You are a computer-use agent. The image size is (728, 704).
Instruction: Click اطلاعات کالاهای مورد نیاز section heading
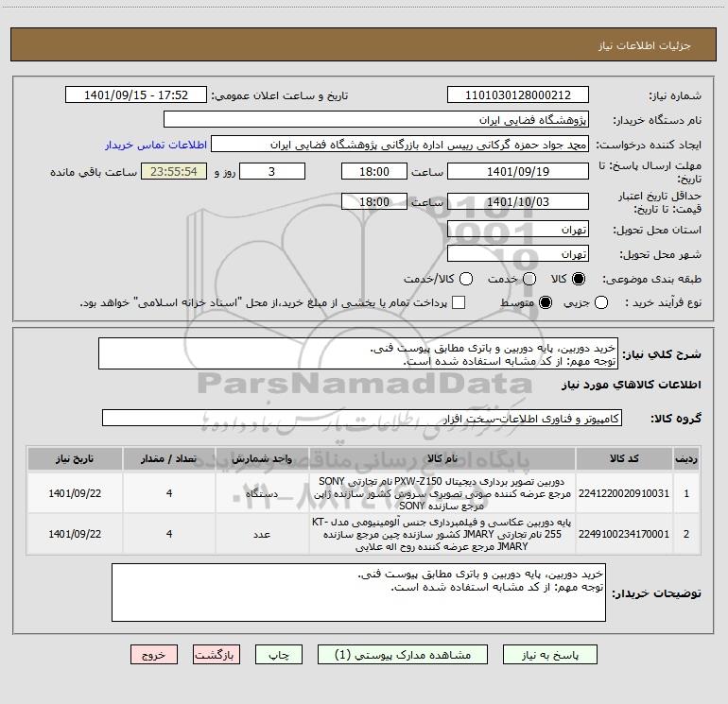632,385
